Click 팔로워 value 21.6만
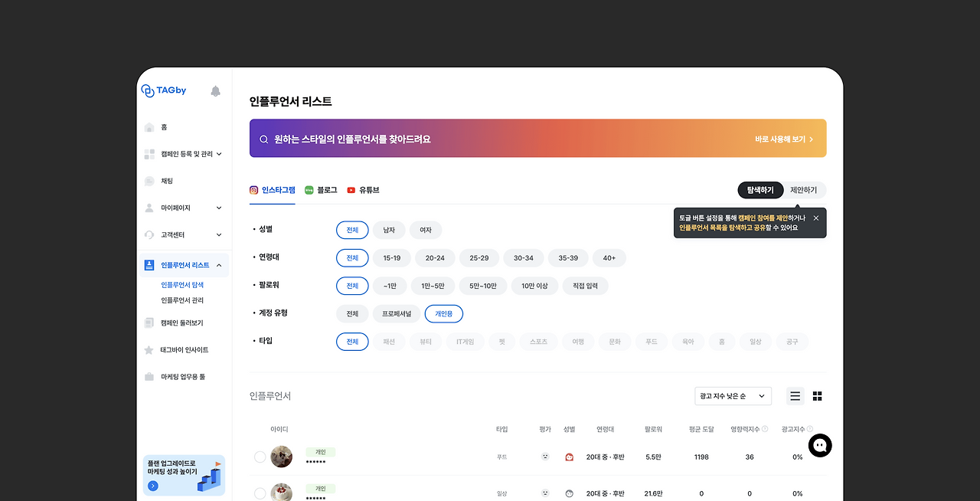Image resolution: width=980 pixels, height=501 pixels. (654, 494)
